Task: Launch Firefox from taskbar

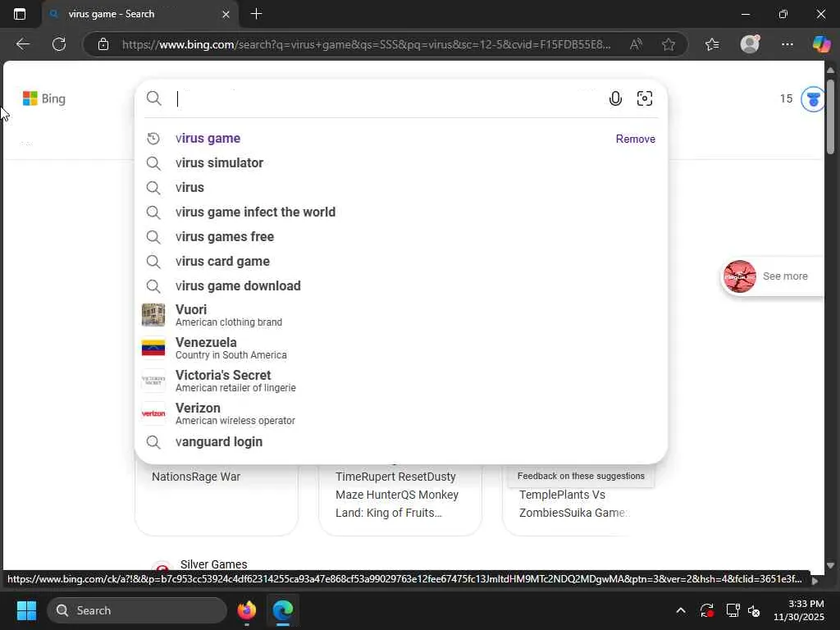Action: [x=246, y=610]
